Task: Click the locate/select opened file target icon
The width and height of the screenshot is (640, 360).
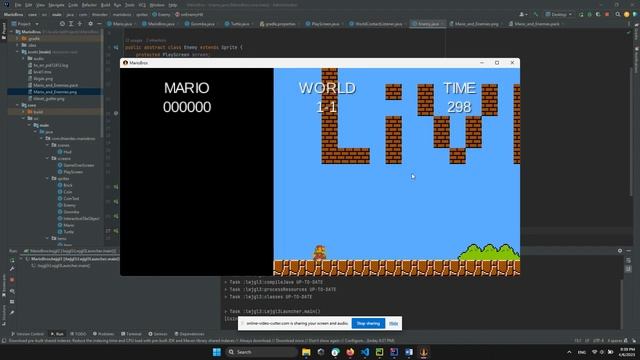Action: click(x=62, y=24)
